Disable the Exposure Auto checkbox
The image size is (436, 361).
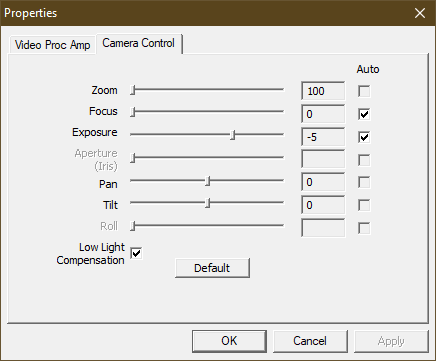point(364,137)
